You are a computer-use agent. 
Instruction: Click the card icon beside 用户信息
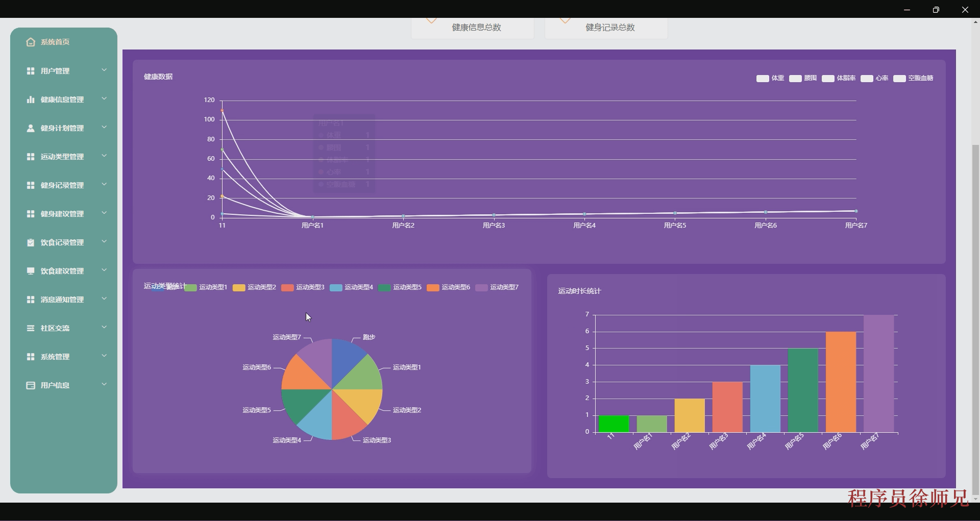coord(31,385)
